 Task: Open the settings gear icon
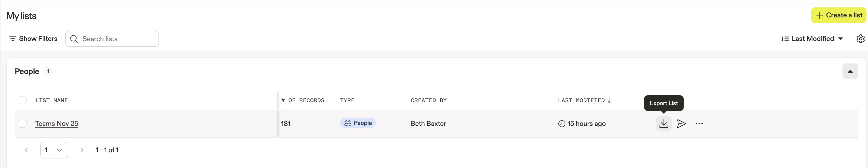tap(860, 39)
